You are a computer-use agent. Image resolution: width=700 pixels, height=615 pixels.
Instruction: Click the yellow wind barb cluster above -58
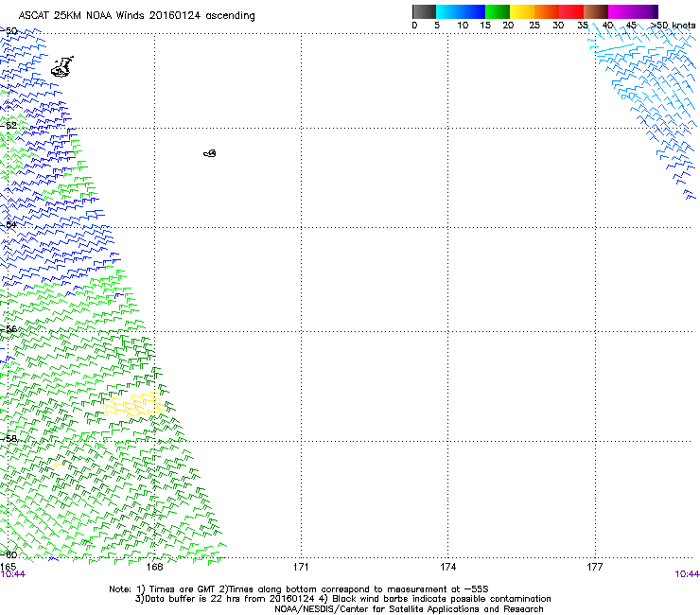pyautogui.click(x=132, y=405)
